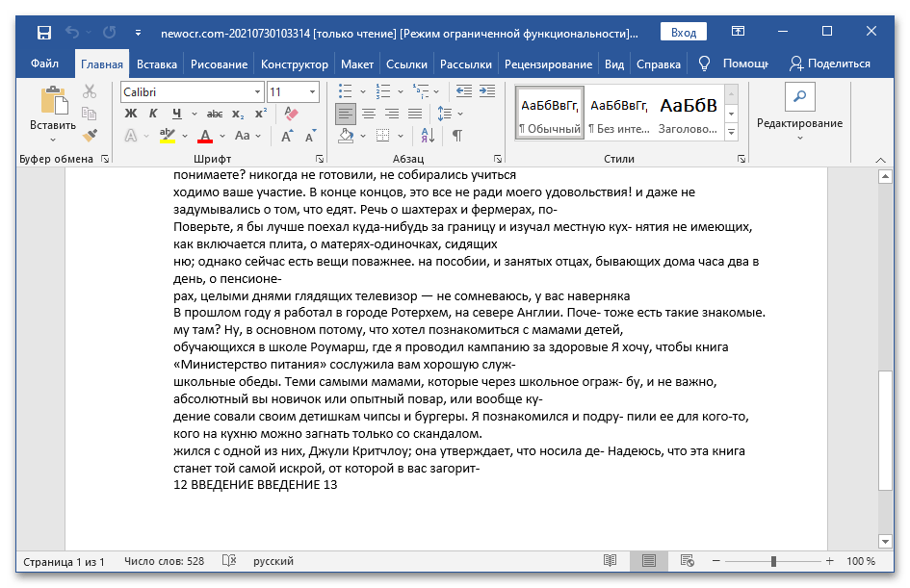
Task: Justify text alignment
Action: click(415, 114)
